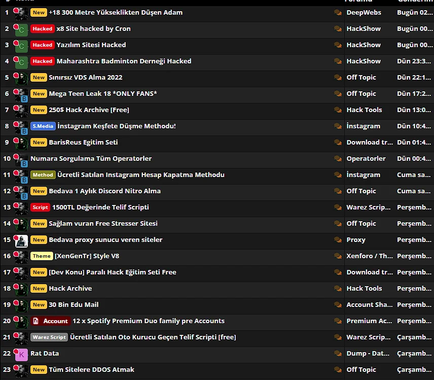Viewport: 434px width, 380px height.
Task: Click the green C avatar on row 2
Action: coord(21,29)
